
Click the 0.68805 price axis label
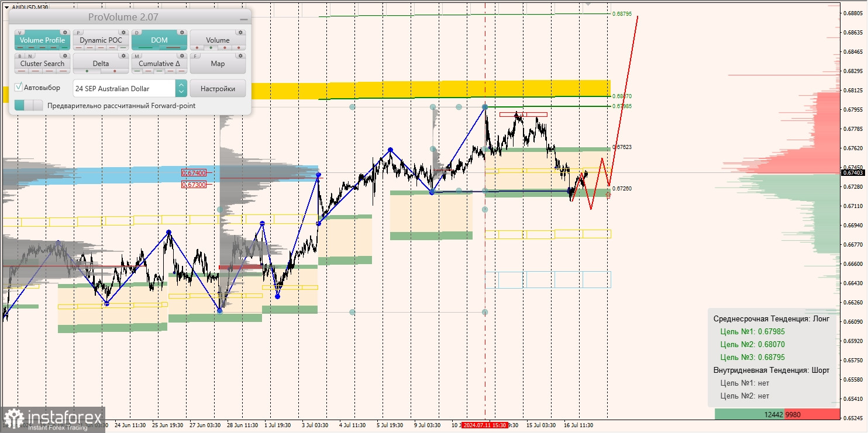click(855, 13)
